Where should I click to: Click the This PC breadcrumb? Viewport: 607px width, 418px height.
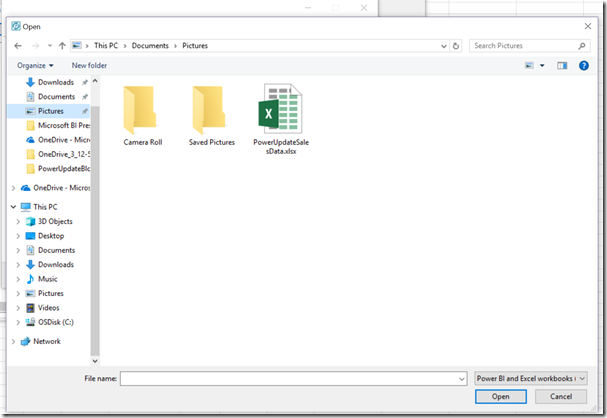(106, 46)
